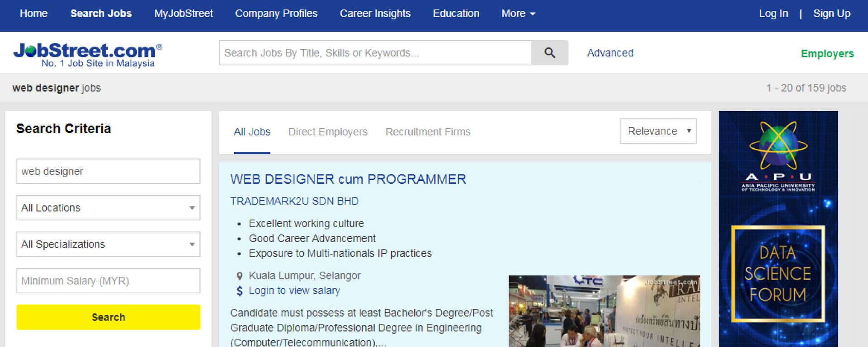This screenshot has height=347, width=868.
Task: Open the More menu in navigation
Action: click(518, 14)
